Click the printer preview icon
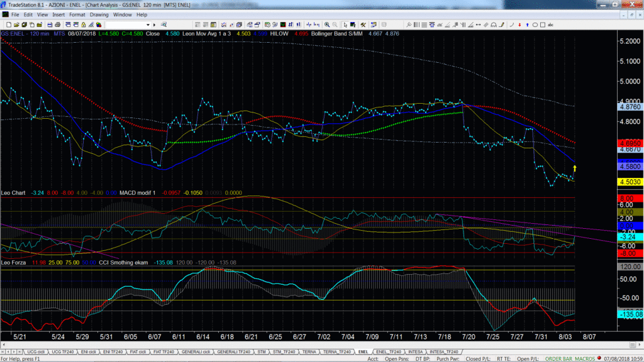Viewport: 644px width, 362px height. pos(57,25)
